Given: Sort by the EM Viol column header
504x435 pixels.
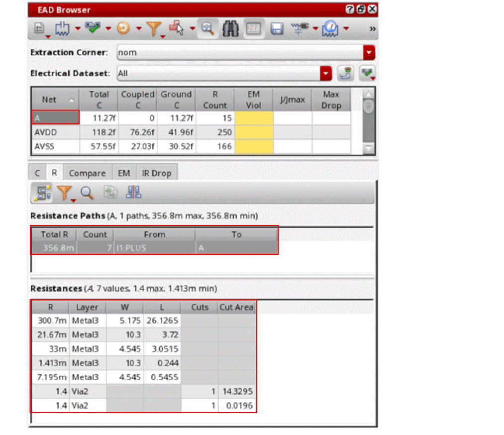Looking at the screenshot, I should pos(254,100).
